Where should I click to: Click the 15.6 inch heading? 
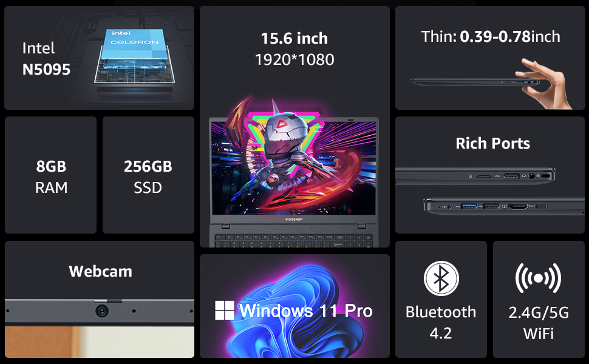point(294,38)
